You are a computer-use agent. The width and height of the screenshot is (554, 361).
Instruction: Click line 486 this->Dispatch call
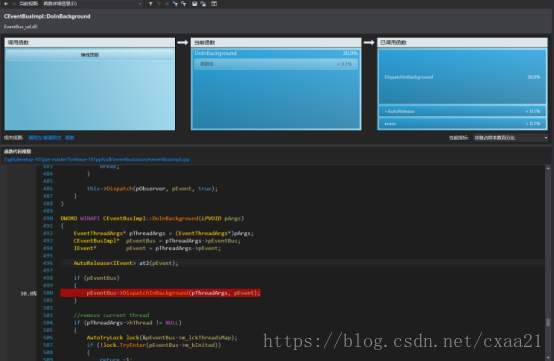pyautogui.click(x=152, y=189)
